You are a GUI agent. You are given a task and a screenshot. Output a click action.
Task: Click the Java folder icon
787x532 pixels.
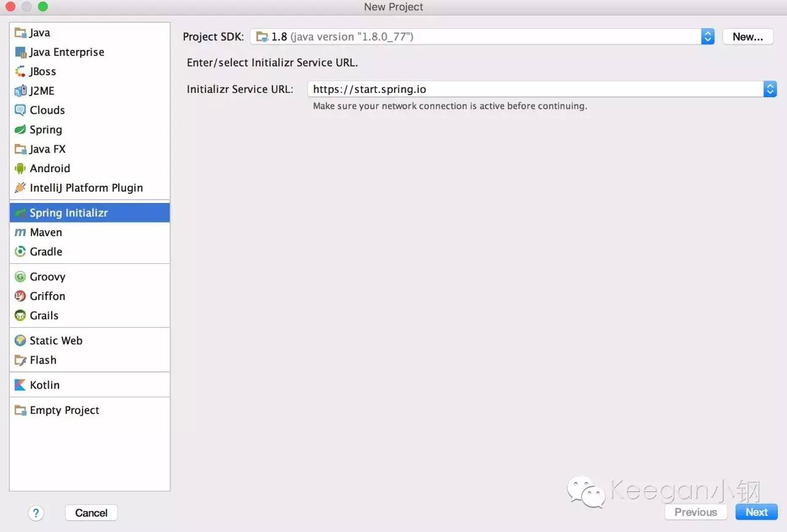[x=20, y=33]
